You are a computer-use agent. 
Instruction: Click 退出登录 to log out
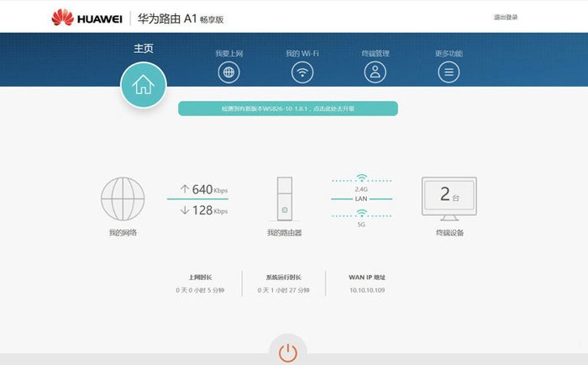(x=506, y=17)
